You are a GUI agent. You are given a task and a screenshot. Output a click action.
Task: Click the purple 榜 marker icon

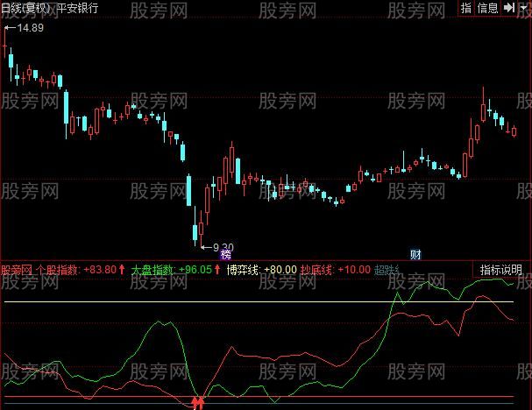click(226, 255)
